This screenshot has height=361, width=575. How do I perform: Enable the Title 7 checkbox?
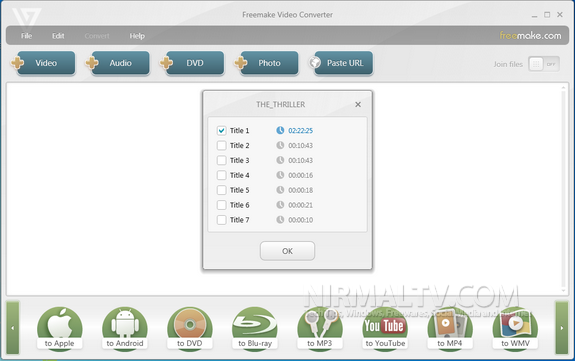(x=221, y=220)
